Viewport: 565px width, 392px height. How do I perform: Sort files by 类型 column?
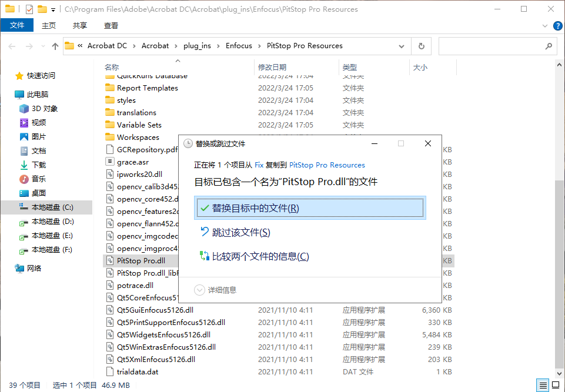(x=349, y=67)
